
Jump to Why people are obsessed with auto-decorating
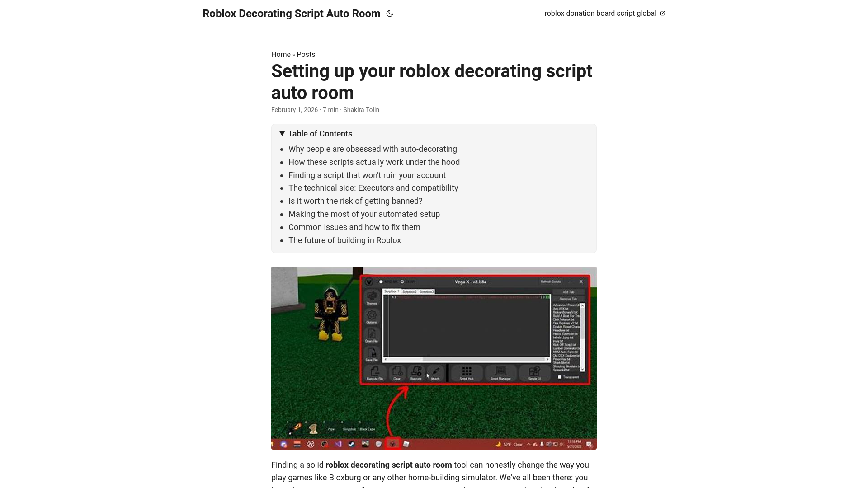373,149
